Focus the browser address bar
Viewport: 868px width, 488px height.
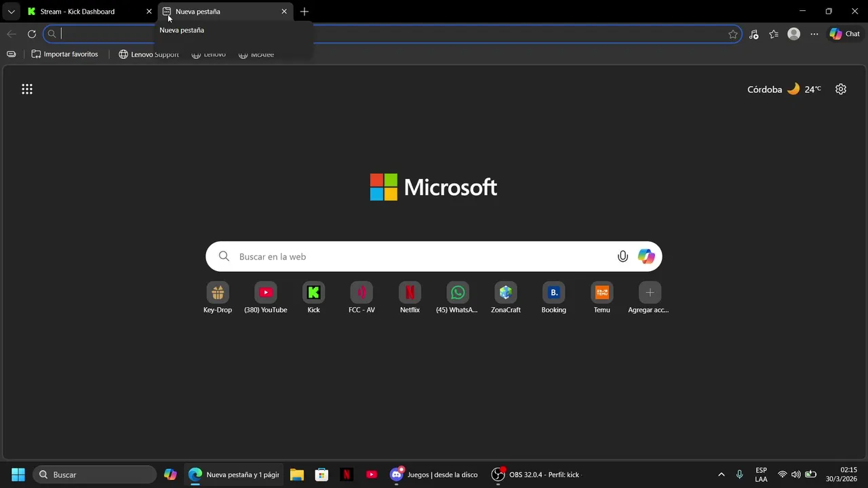(x=392, y=34)
